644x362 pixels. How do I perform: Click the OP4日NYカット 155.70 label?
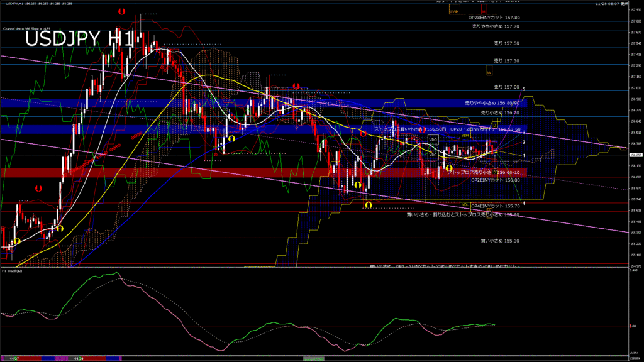tap(496, 206)
